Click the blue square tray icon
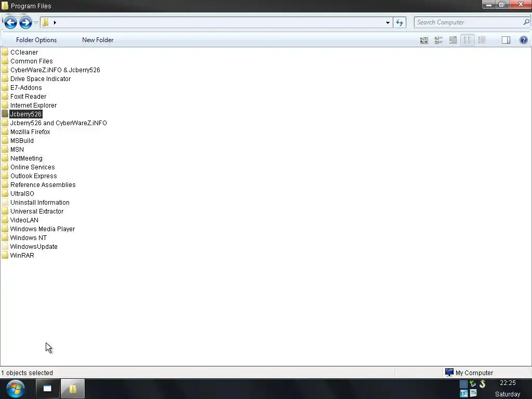Image resolution: width=532 pixels, height=399 pixels. pyautogui.click(x=463, y=384)
